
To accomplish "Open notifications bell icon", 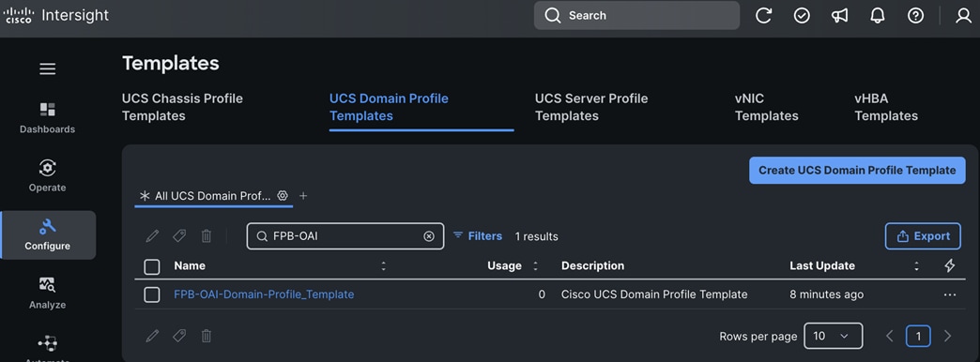I will pos(878,16).
